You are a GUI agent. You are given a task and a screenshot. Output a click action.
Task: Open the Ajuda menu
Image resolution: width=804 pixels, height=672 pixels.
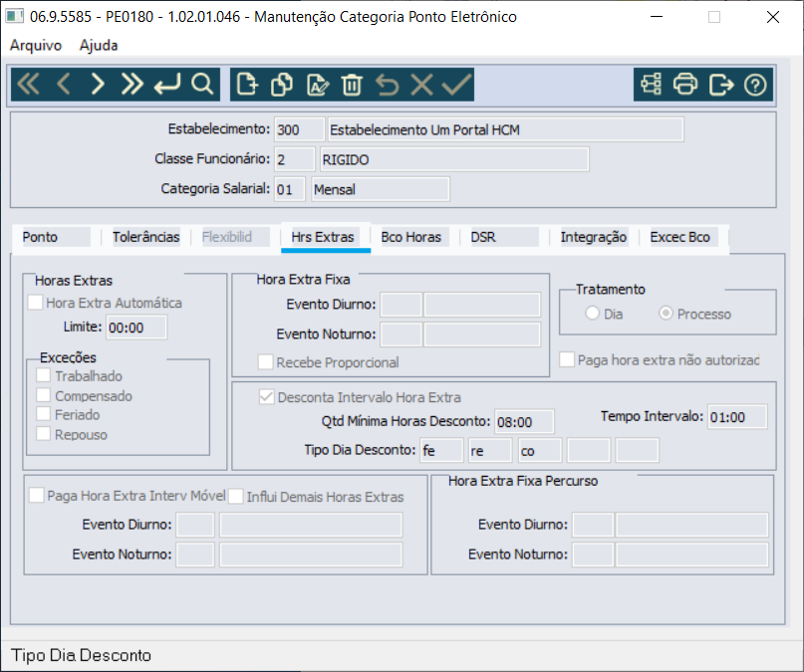click(99, 45)
